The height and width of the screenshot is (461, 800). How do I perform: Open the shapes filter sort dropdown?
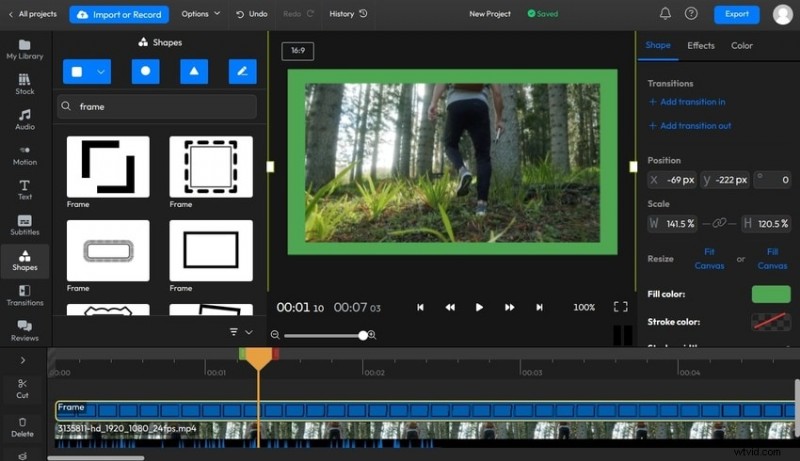(241, 332)
